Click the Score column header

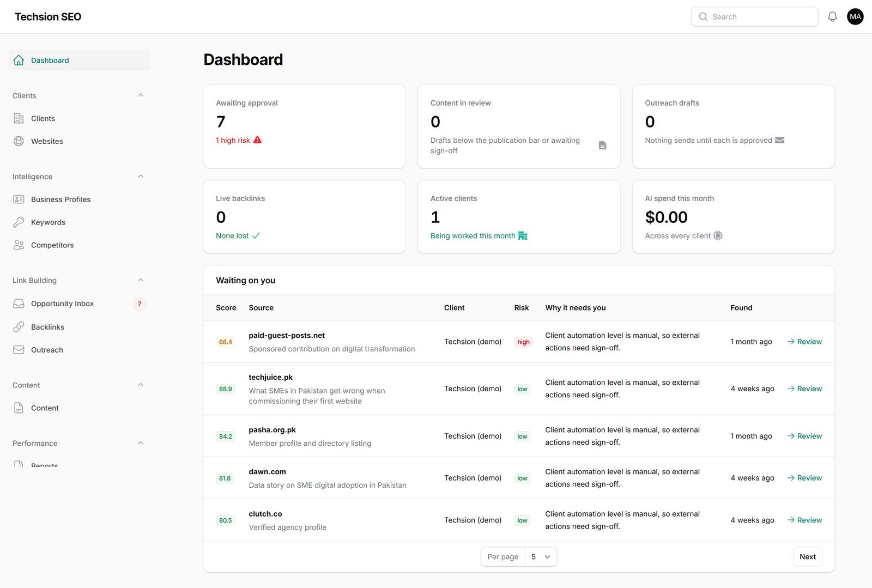point(226,308)
